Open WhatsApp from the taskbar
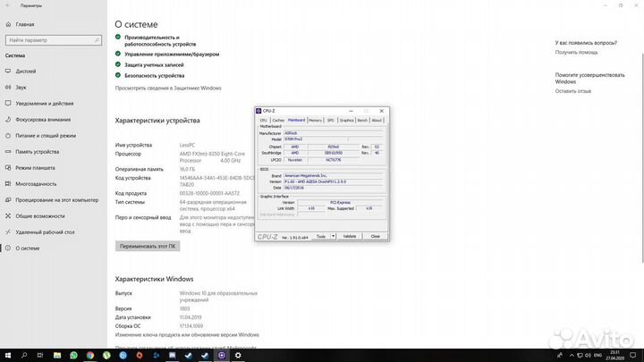This screenshot has width=644, height=362. [x=73, y=355]
